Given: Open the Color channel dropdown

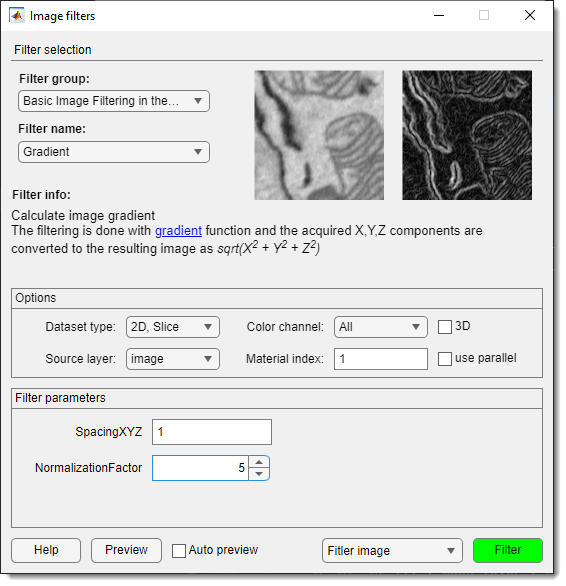Looking at the screenshot, I should (381, 327).
